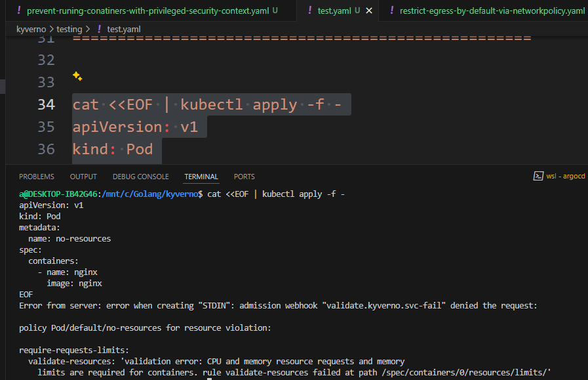Image resolution: width=588 pixels, height=380 pixels.
Task: Select the wsl - argocd terminal session
Action: pos(565,176)
